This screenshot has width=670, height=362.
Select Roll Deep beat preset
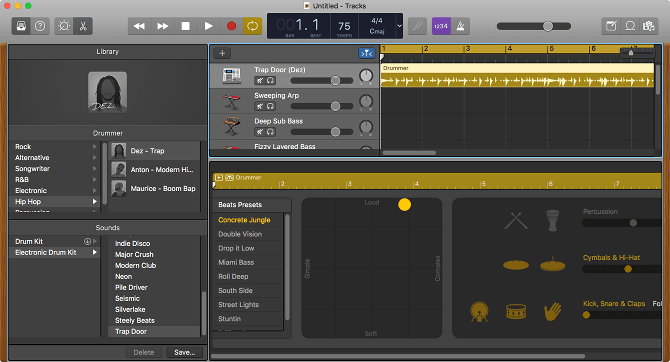click(x=248, y=277)
